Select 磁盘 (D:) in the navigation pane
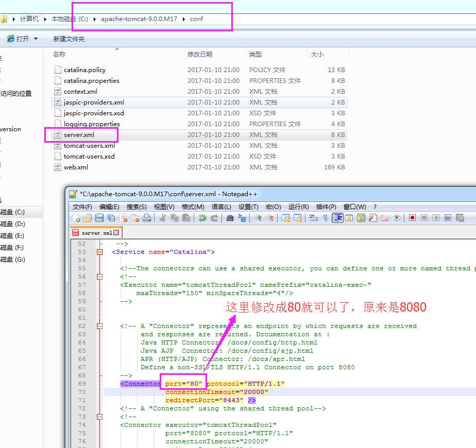 [x=13, y=224]
